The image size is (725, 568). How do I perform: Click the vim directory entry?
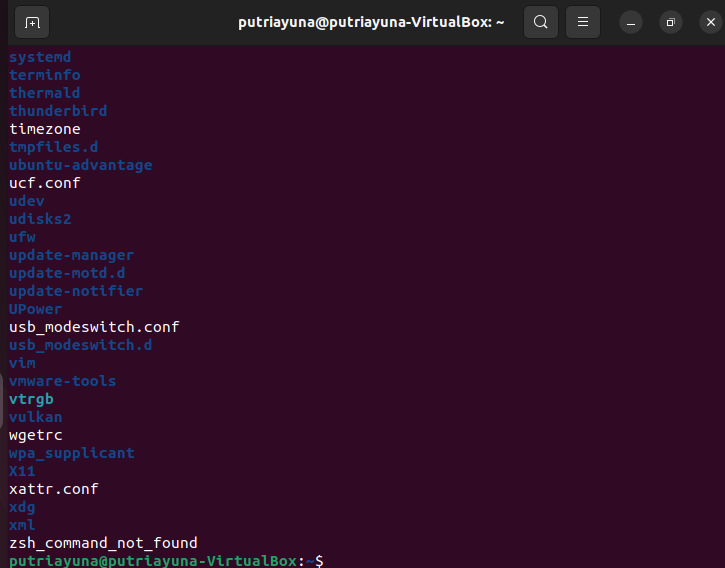22,363
